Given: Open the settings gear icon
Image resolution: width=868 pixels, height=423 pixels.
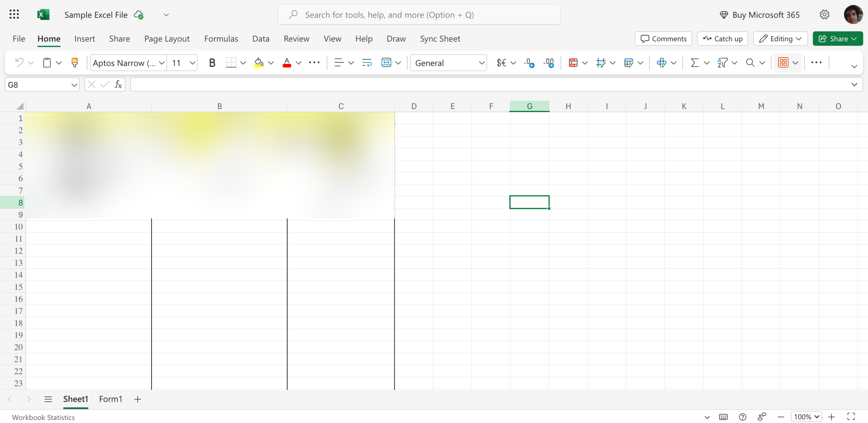Looking at the screenshot, I should click(824, 15).
